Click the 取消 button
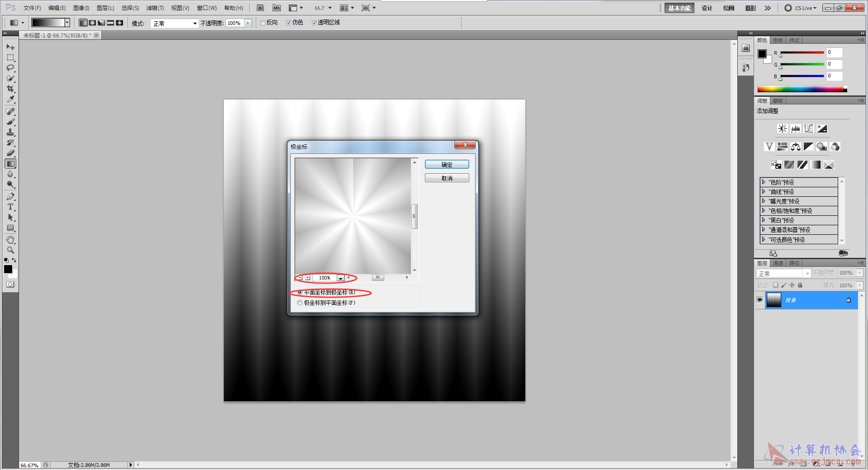 pos(447,178)
